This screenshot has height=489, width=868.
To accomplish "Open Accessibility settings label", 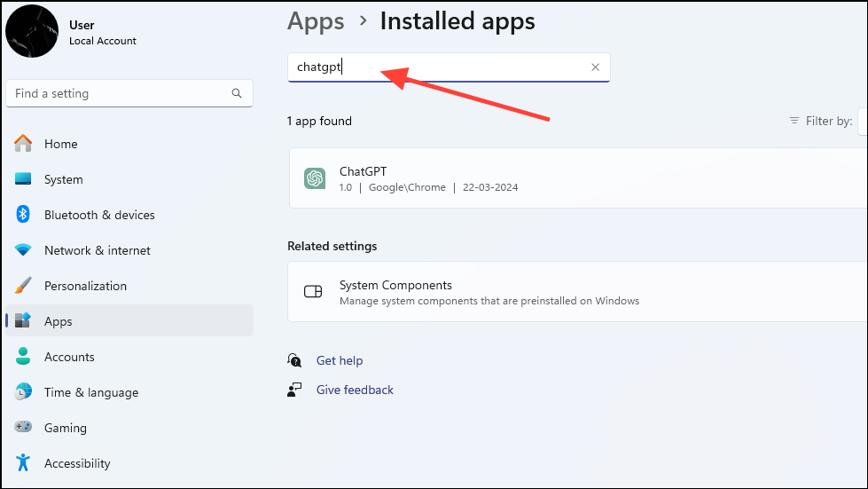I will pyautogui.click(x=77, y=463).
